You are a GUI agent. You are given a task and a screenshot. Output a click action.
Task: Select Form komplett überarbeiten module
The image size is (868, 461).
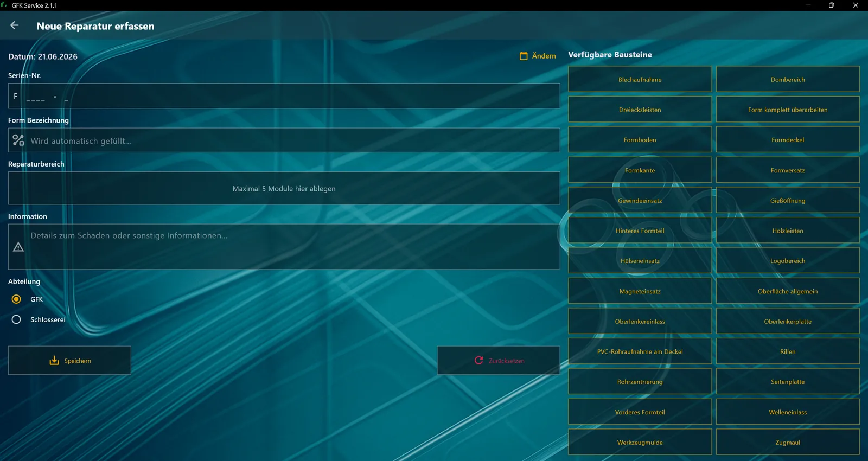788,110
